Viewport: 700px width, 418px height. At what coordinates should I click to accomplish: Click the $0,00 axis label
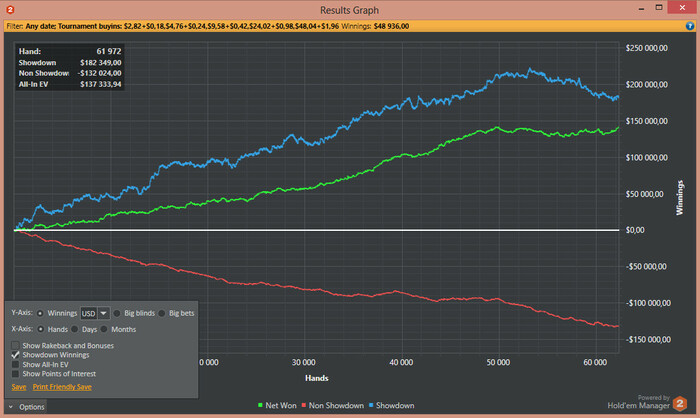click(635, 230)
